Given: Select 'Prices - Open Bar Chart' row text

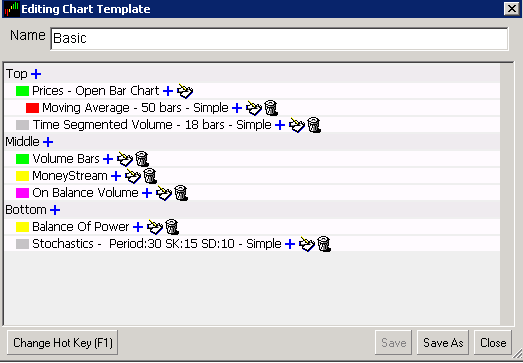Looking at the screenshot, I should tap(96, 91).
